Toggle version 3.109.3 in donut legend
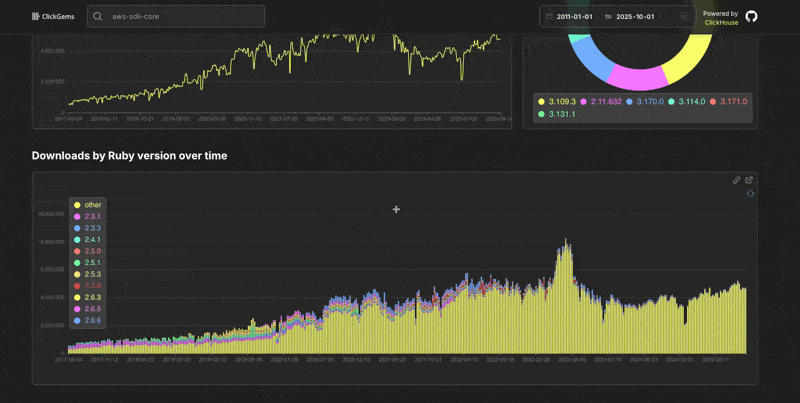Image resolution: width=800 pixels, height=403 pixels. [557, 102]
